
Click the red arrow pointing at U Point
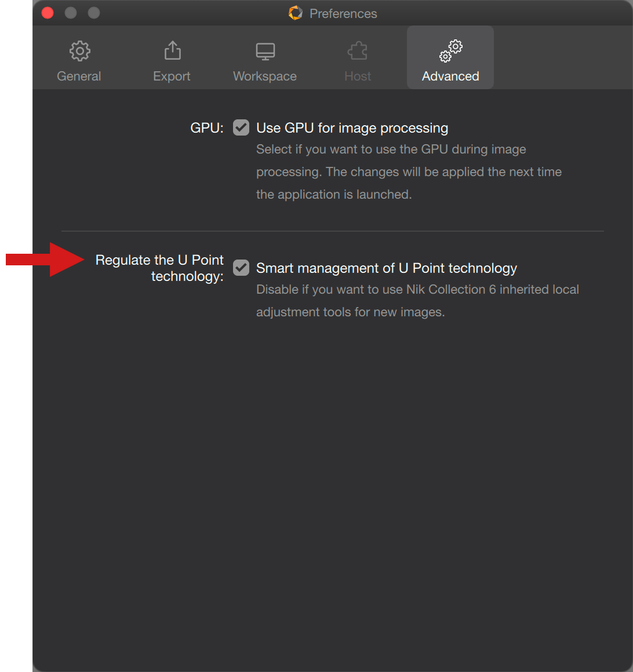45,260
